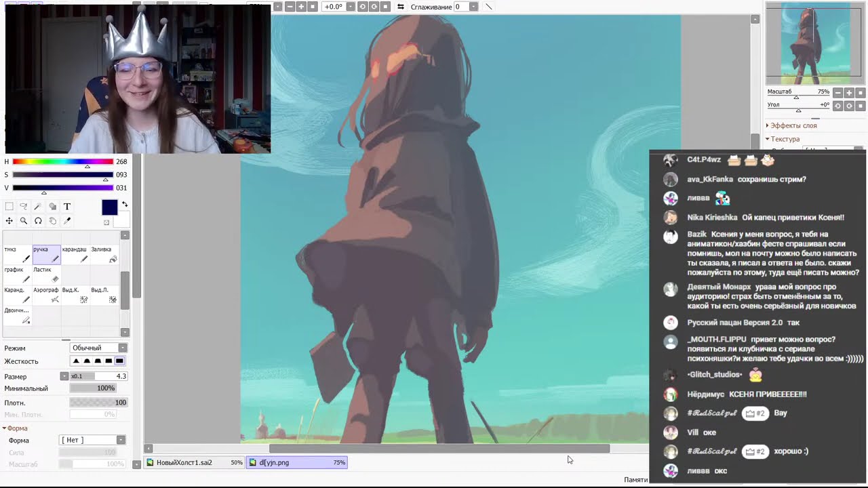Open the 'Сглаживание' stabilizer dropdown
The width and height of the screenshot is (868, 488).
[x=473, y=7]
